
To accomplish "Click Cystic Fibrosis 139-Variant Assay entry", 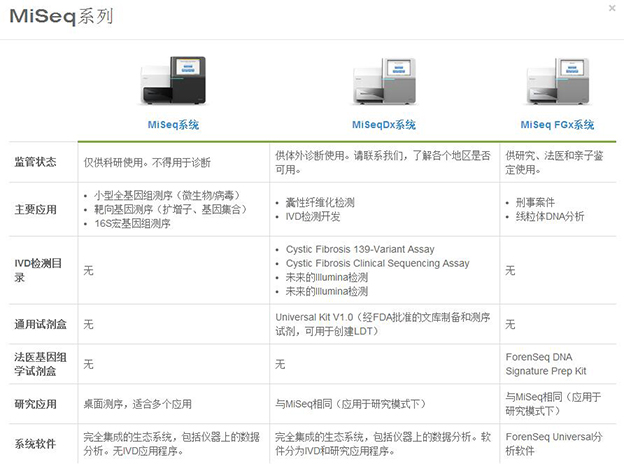I will click(x=360, y=250).
